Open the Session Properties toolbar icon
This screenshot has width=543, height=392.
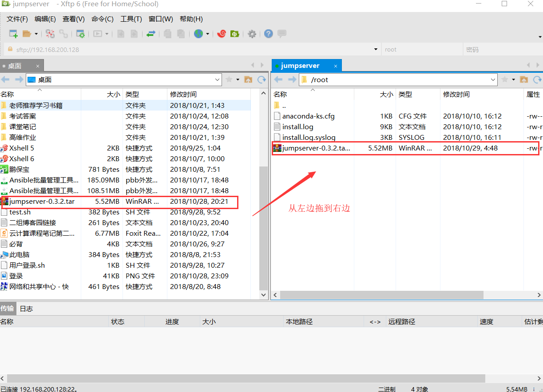pos(80,34)
